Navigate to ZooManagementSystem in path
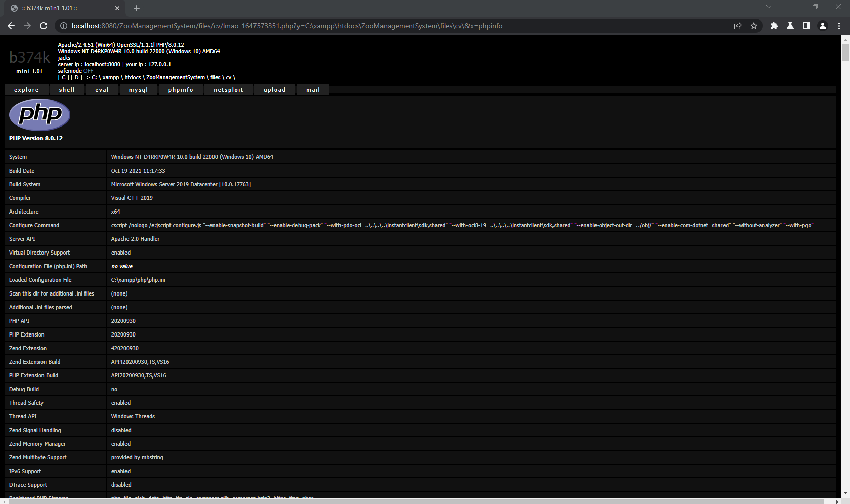This screenshot has height=504, width=850. (x=176, y=77)
